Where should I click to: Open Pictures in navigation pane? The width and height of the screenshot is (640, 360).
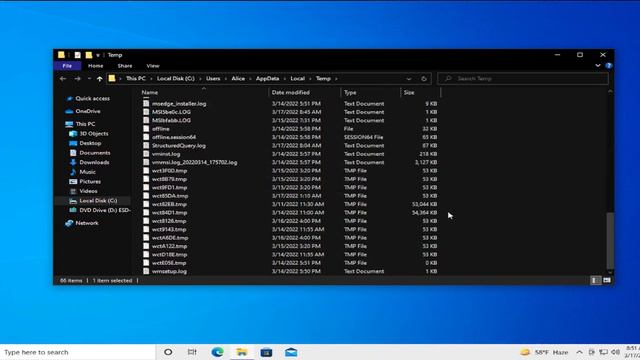tap(90, 181)
